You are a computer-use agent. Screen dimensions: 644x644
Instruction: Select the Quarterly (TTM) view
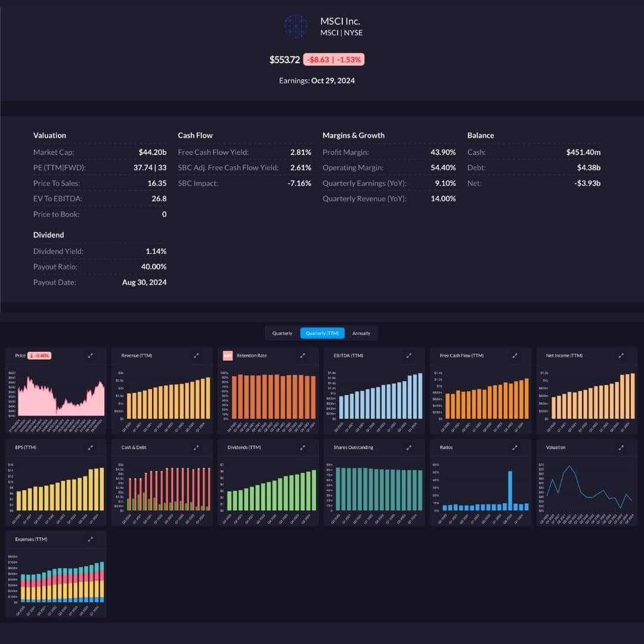pos(323,333)
